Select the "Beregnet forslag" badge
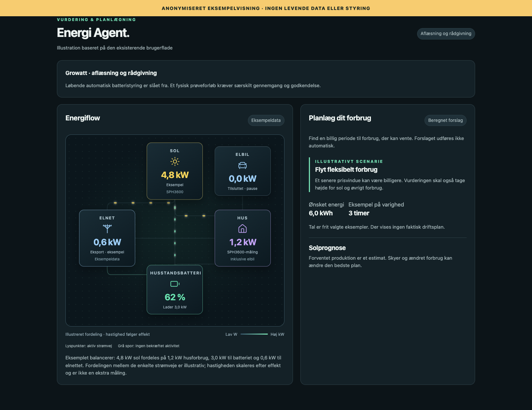Viewport: 532px width, 410px height. click(x=446, y=120)
